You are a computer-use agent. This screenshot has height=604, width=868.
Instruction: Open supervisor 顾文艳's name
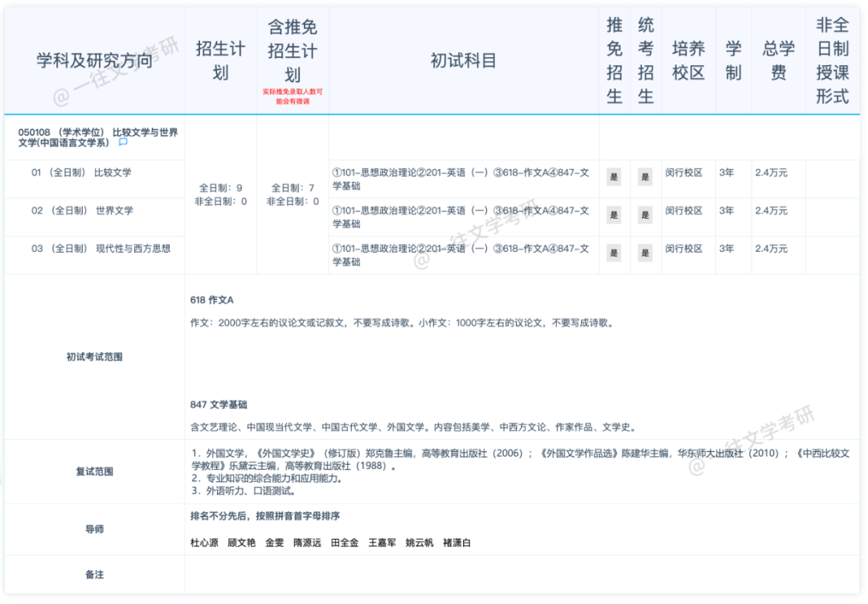[x=241, y=543]
